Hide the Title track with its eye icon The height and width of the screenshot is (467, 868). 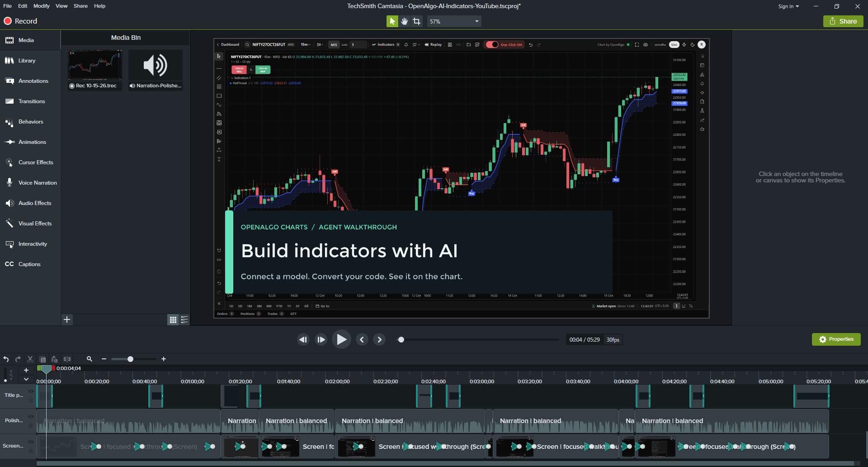click(x=31, y=391)
